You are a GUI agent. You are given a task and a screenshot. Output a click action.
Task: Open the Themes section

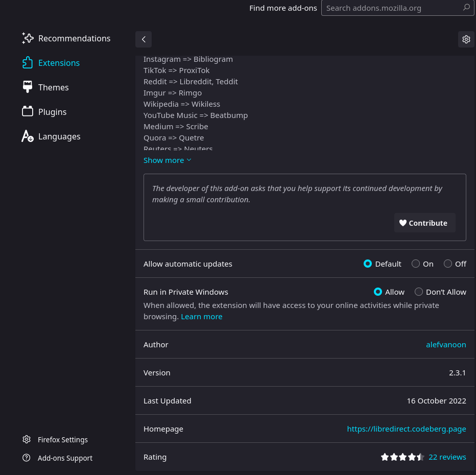[x=53, y=87]
